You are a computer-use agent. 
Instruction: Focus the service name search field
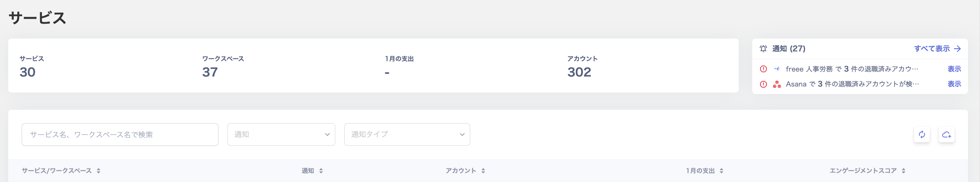(120, 134)
